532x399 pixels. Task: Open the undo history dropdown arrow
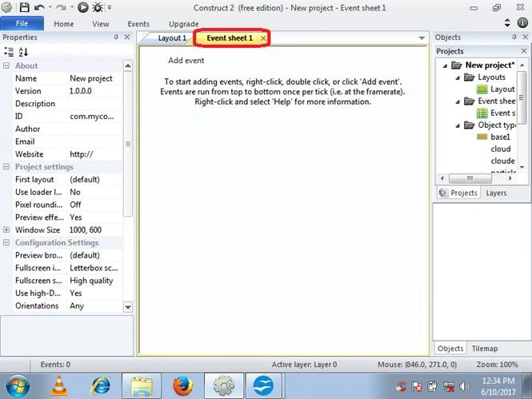pos(50,7)
